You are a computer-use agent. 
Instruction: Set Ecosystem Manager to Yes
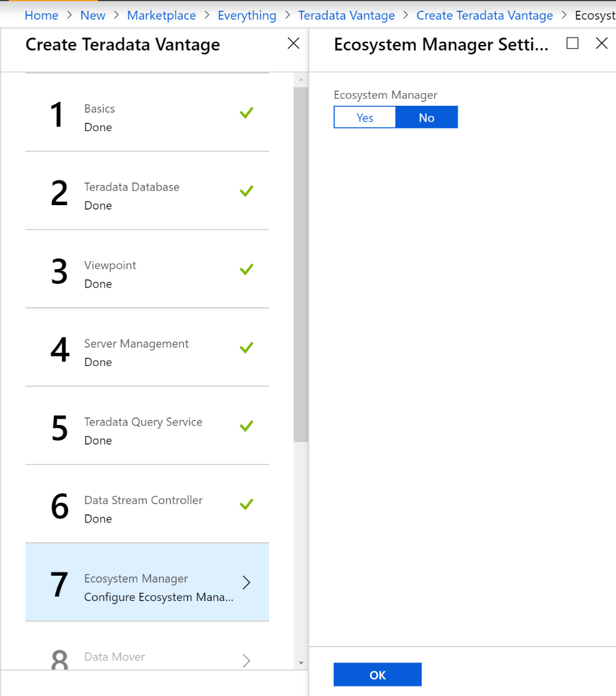(365, 118)
